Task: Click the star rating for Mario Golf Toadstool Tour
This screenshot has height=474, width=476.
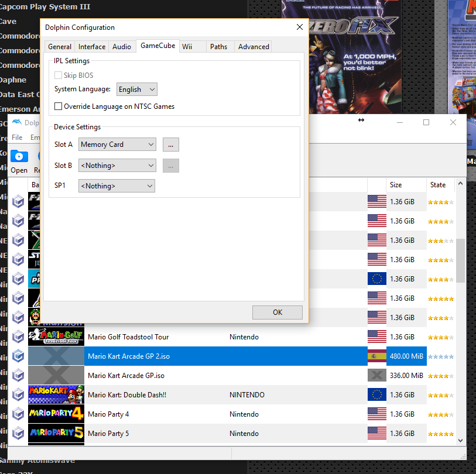Action: [x=441, y=338]
